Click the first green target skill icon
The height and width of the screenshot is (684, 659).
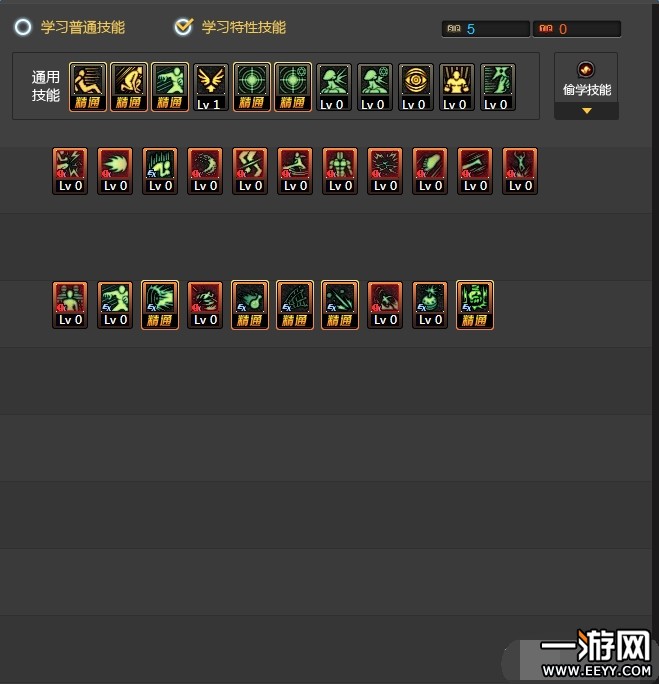point(252,87)
